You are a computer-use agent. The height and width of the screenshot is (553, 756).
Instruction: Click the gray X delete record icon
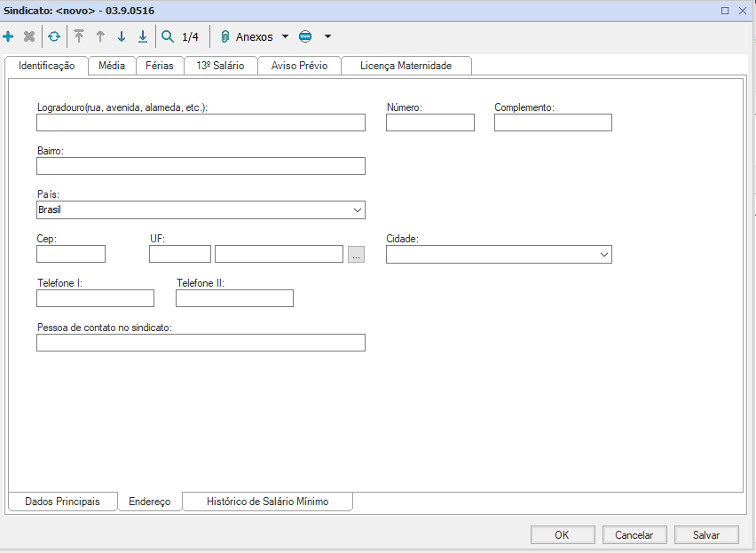pyautogui.click(x=29, y=36)
